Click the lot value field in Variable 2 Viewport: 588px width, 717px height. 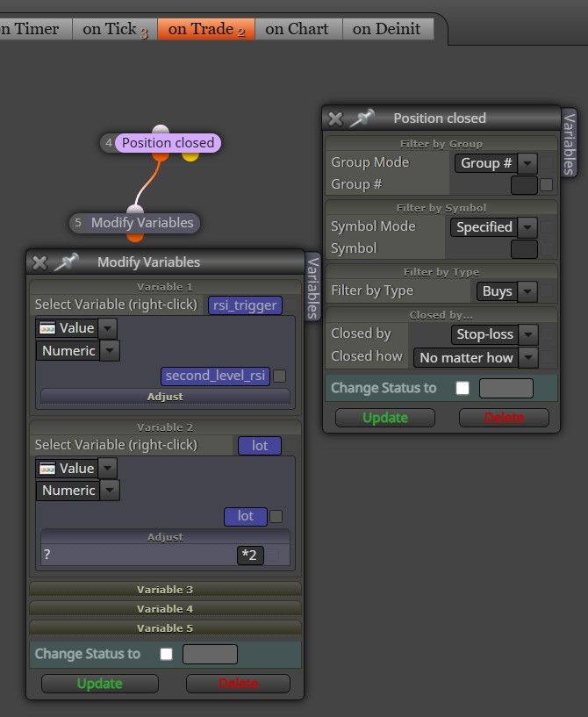pos(246,516)
